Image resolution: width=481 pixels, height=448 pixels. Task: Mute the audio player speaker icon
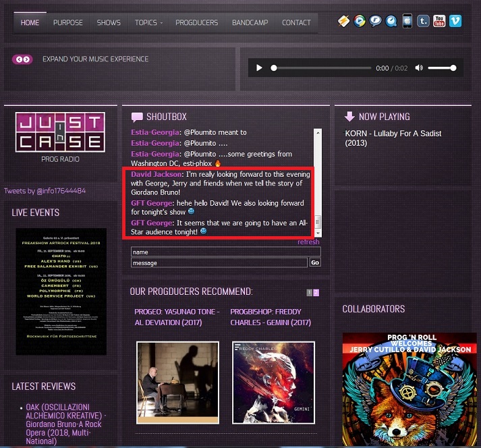[x=419, y=68]
